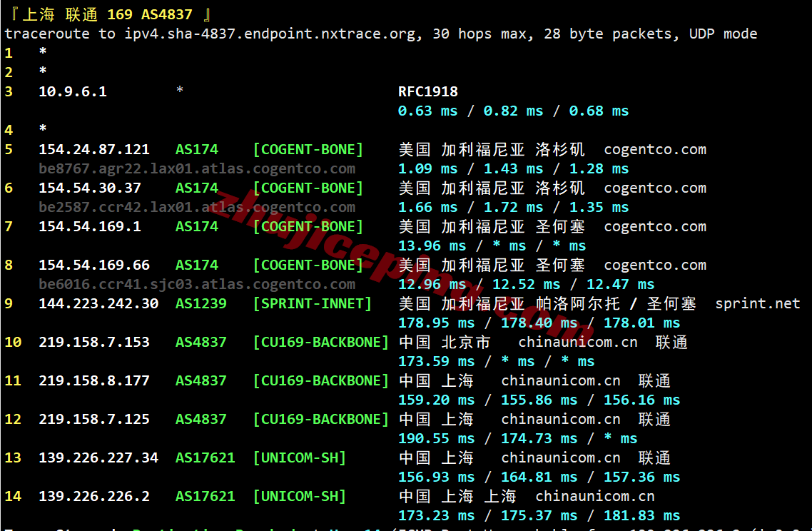Viewport: 812px width, 531px height.
Task: Select the 'RFC1918' label on hop 3
Action: click(427, 91)
